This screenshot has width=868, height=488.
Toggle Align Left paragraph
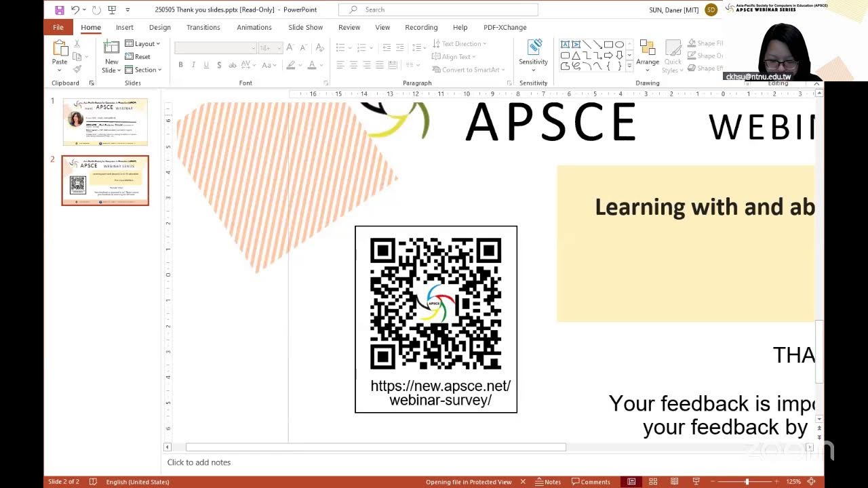point(340,65)
